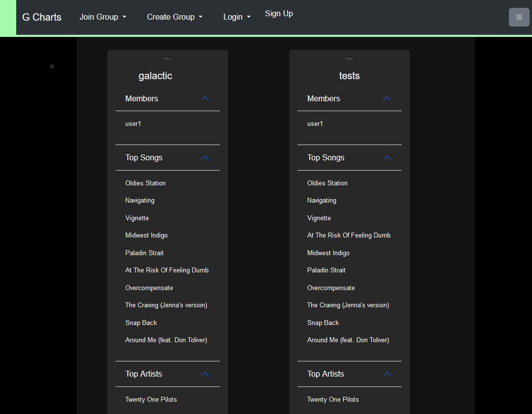Open the hamburger menu button
This screenshot has height=414, width=532.
point(519,17)
